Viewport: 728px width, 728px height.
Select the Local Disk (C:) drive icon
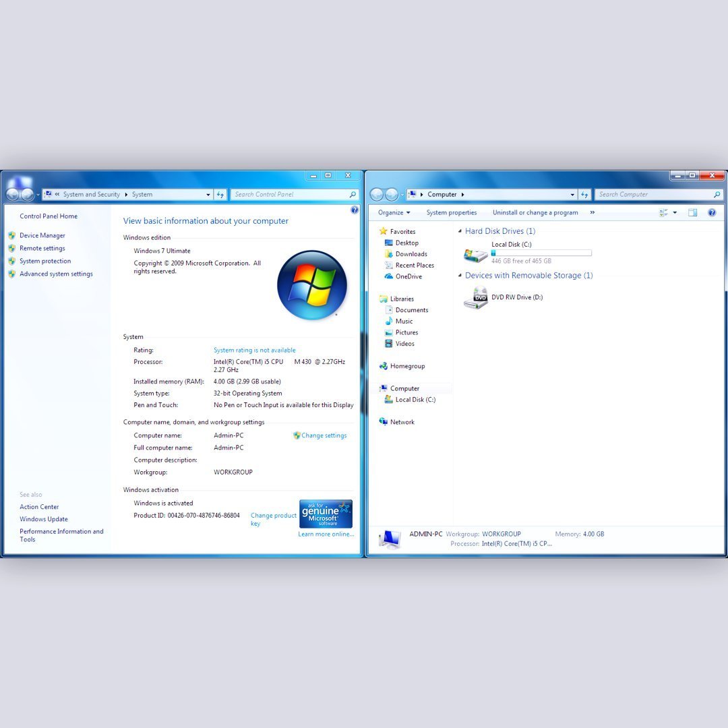pyautogui.click(x=475, y=254)
